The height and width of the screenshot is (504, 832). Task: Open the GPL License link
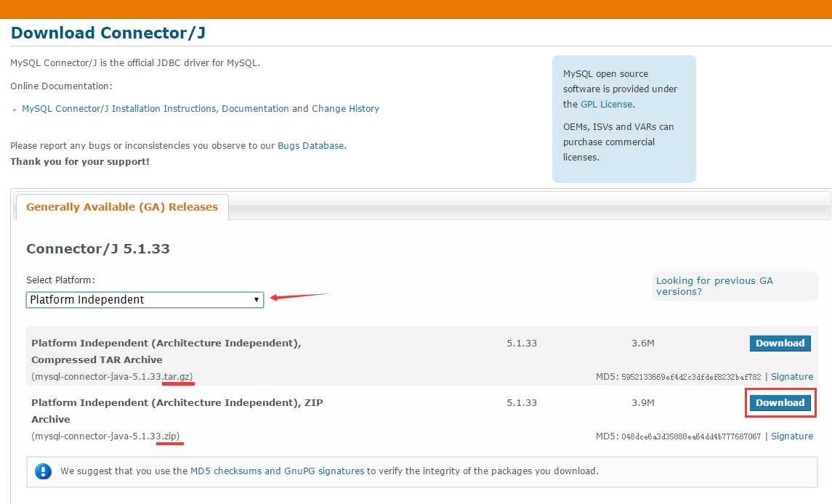607,105
